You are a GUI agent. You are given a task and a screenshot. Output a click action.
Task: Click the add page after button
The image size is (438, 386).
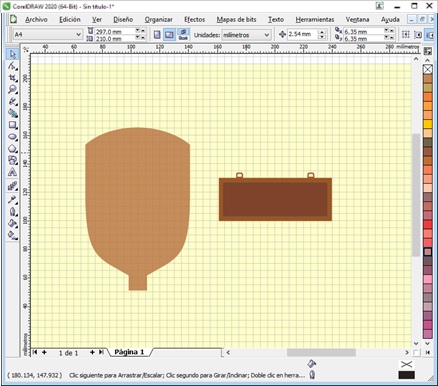[92, 352]
